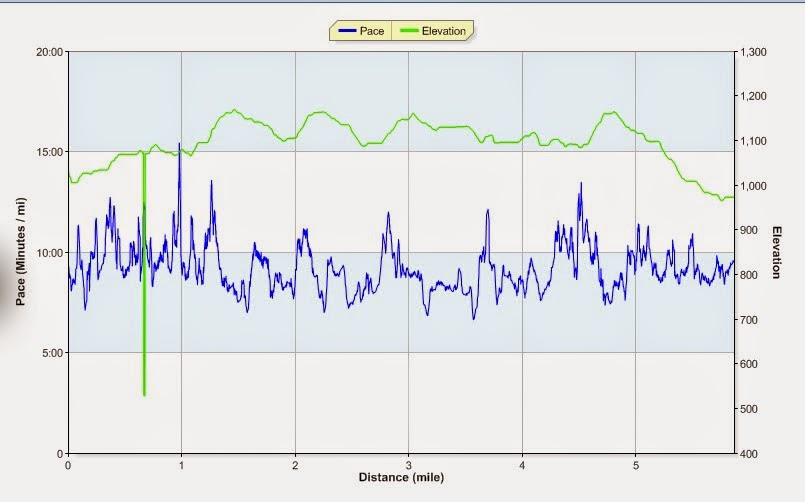
Task: Click the '1,000' elevation axis label
Action: [753, 186]
